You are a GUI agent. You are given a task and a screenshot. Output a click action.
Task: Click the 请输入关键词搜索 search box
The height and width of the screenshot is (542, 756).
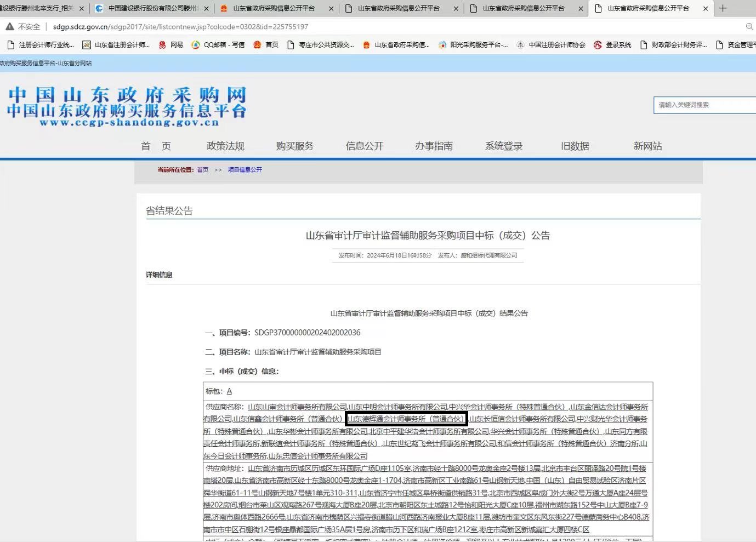[704, 105]
